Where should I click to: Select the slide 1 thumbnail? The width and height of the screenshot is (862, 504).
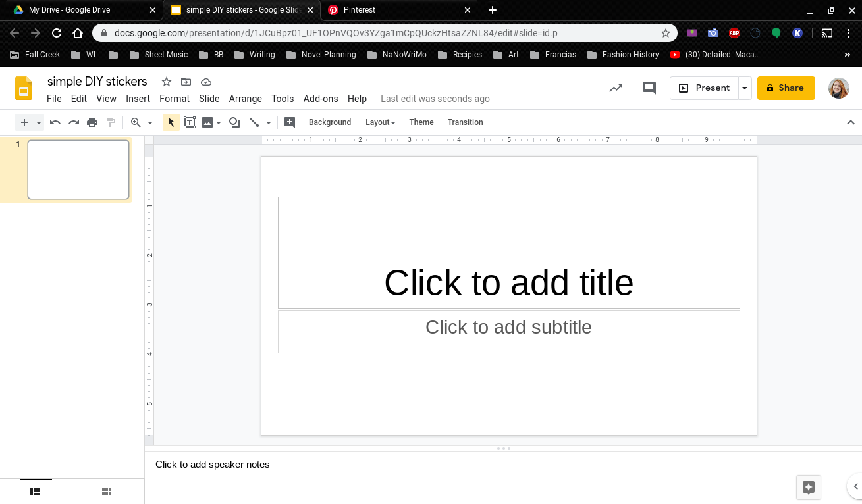click(78, 169)
